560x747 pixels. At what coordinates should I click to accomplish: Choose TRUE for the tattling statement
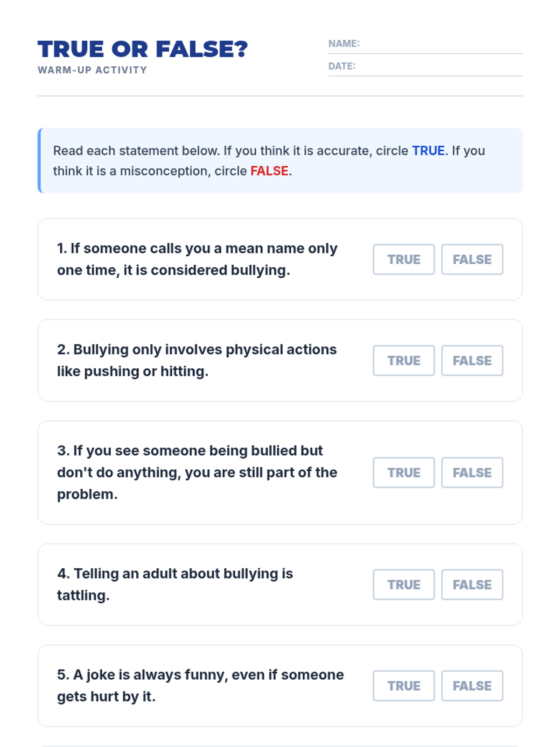404,585
